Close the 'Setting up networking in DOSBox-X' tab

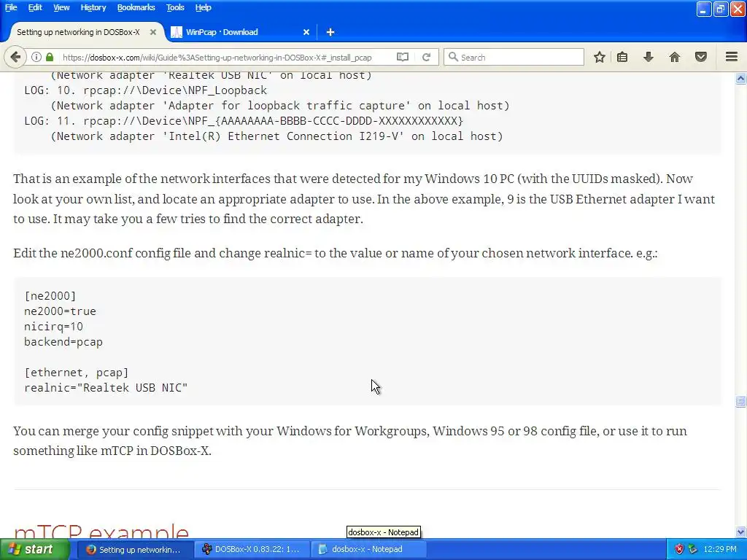[153, 32]
